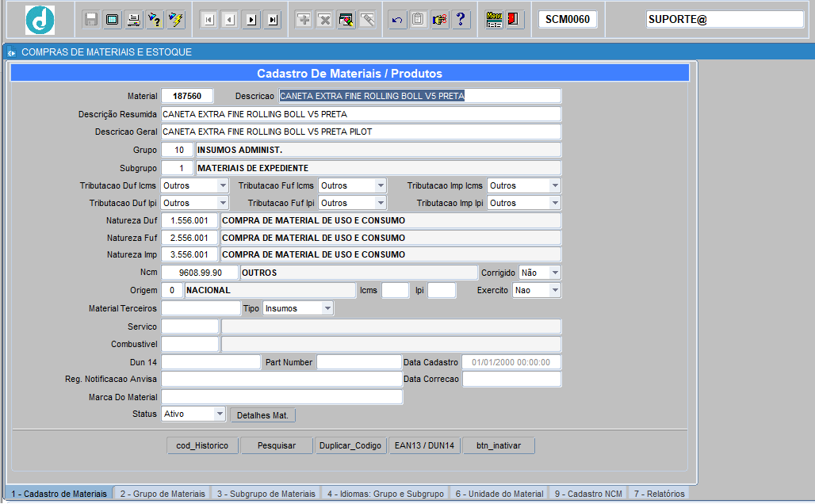
Task: Click the Print icon
Action: 133,20
